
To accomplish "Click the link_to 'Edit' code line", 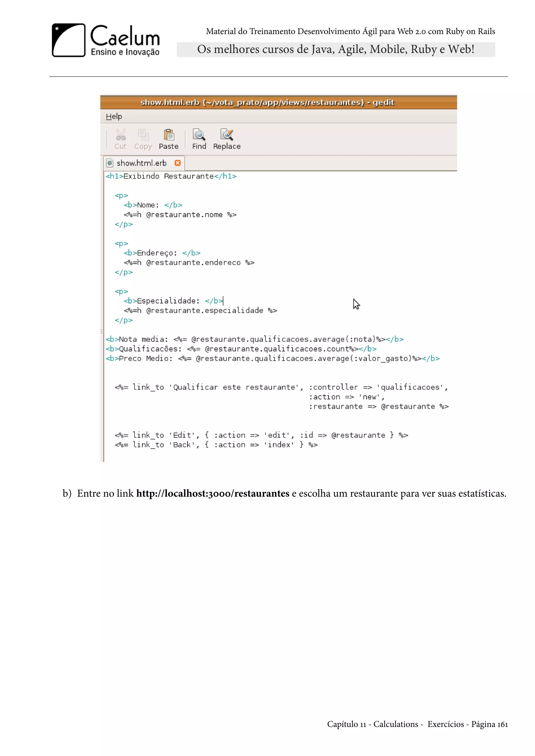I will click(261, 435).
